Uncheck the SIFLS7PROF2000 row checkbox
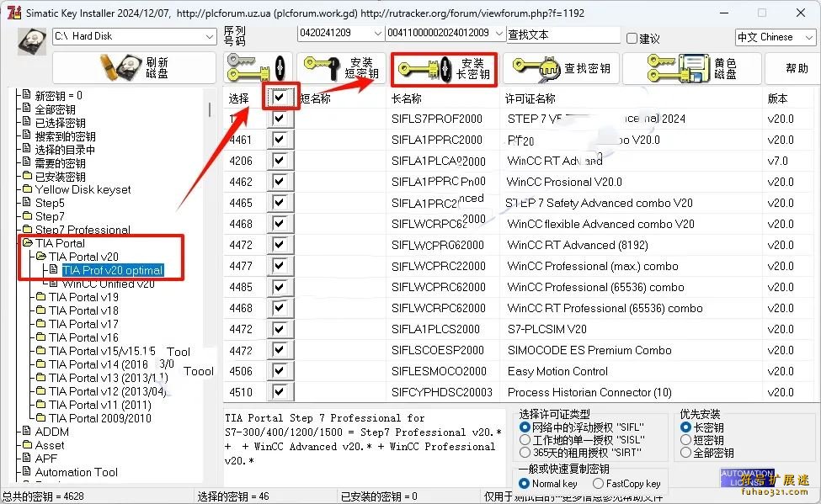The height and width of the screenshot is (504, 821). 279,119
